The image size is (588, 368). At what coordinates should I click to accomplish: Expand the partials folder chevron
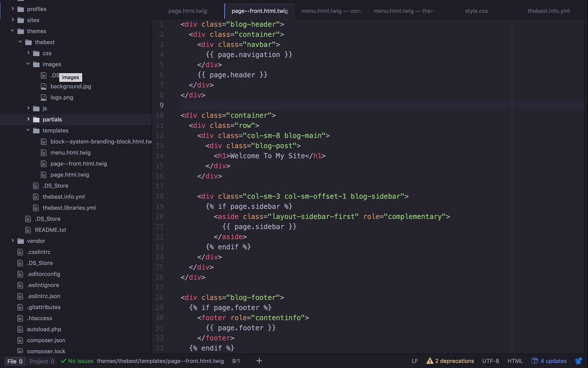click(x=28, y=119)
